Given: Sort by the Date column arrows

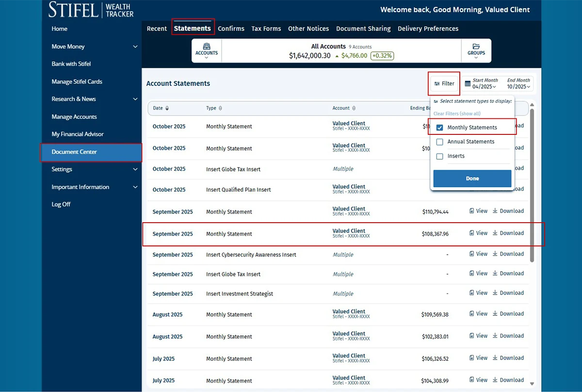Looking at the screenshot, I should 167,108.
